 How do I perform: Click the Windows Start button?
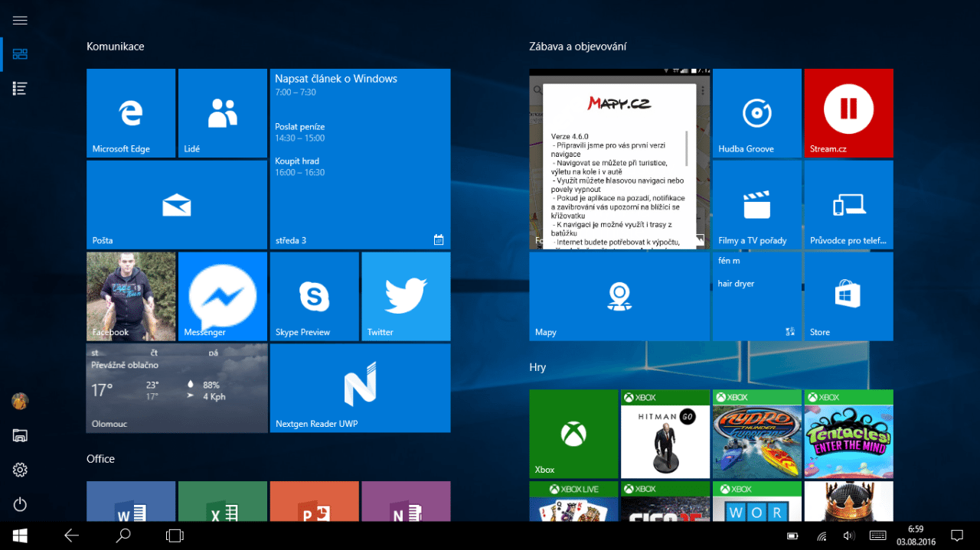[x=20, y=535]
